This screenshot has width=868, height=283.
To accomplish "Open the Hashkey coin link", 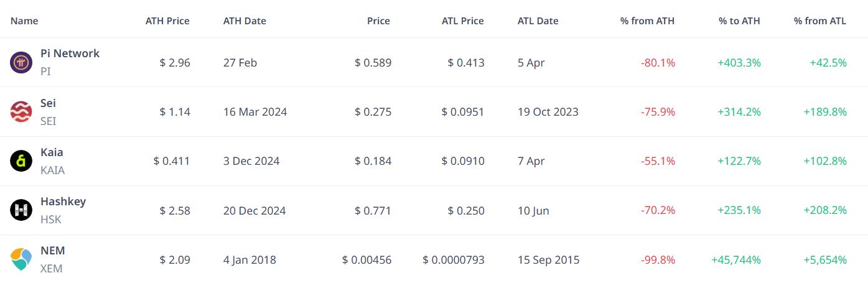I will coord(63,201).
